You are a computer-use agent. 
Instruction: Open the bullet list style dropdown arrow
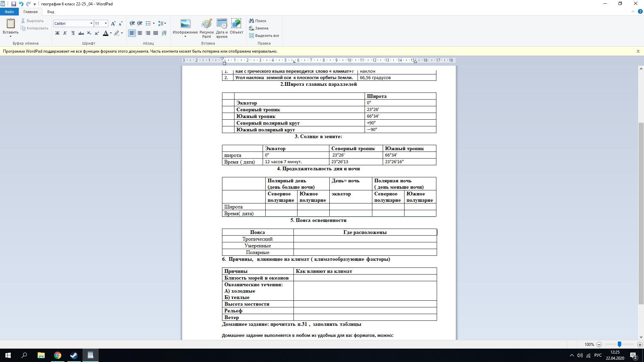[x=154, y=23]
